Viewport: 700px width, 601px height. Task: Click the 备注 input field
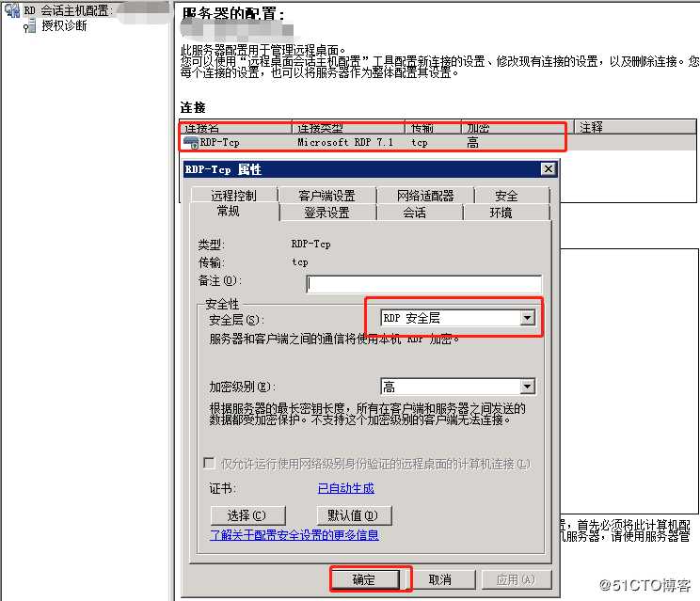coord(424,284)
